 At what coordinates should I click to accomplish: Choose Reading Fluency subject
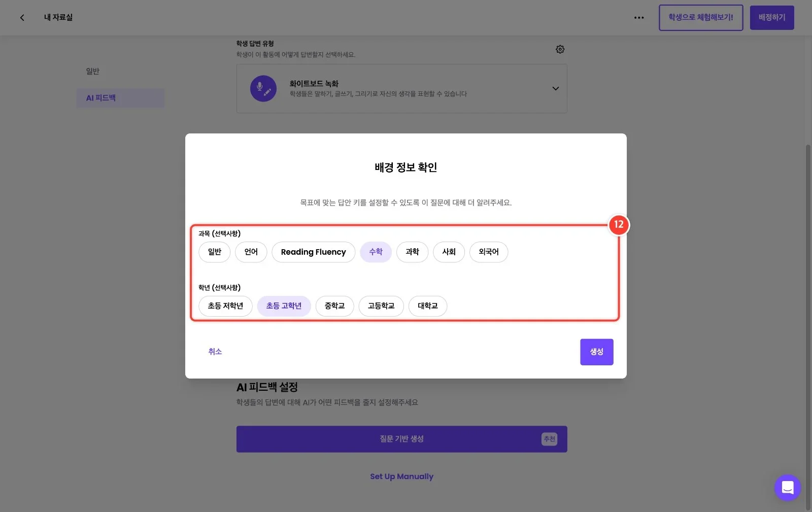click(314, 252)
